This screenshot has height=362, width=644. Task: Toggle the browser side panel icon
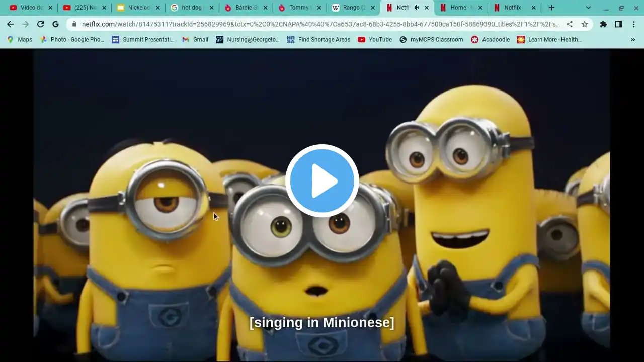click(x=618, y=24)
